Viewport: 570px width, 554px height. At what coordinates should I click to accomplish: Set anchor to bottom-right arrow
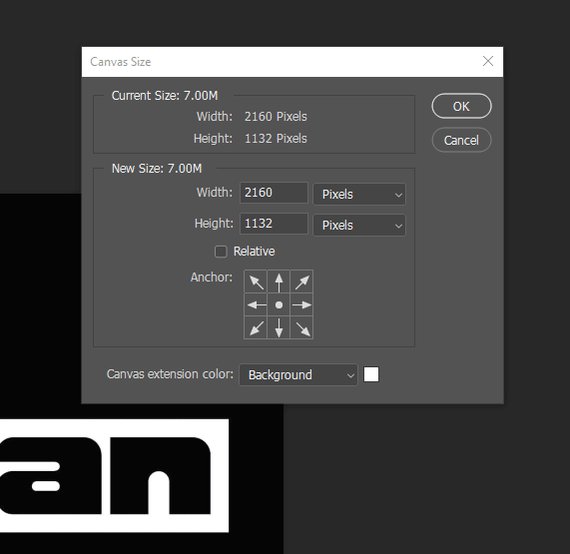[x=302, y=328]
